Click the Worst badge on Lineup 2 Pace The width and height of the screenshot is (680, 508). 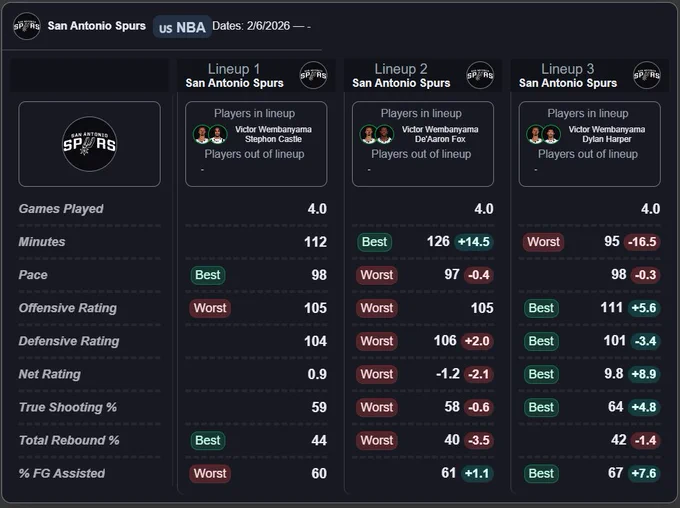point(377,275)
